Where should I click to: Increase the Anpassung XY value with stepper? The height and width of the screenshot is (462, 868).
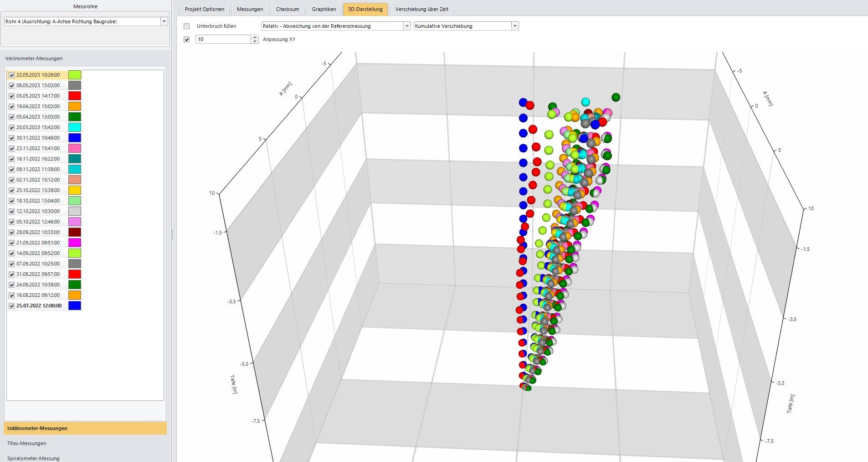coord(255,37)
